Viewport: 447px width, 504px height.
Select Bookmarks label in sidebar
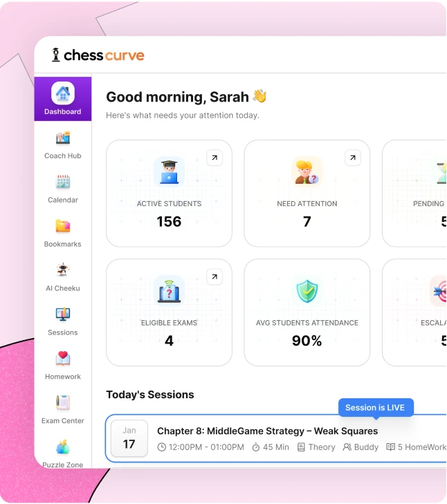click(63, 244)
